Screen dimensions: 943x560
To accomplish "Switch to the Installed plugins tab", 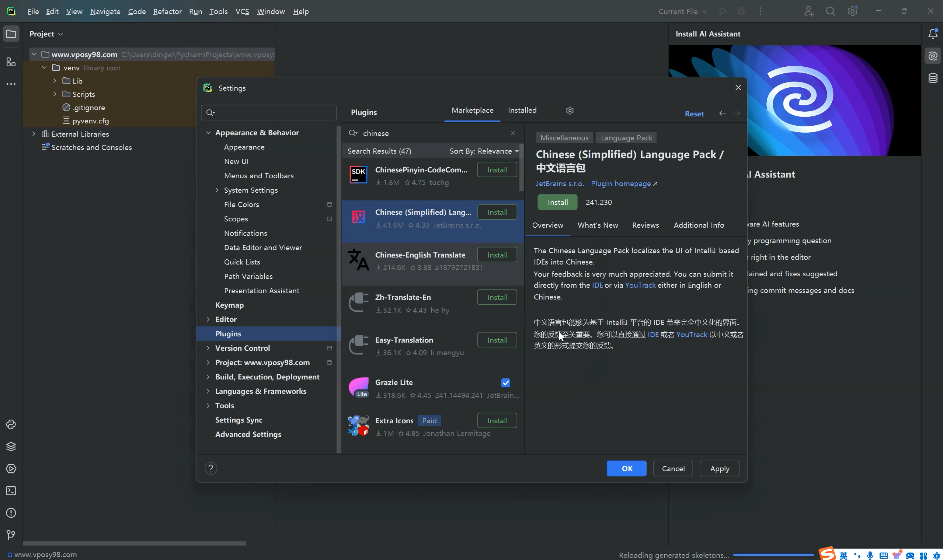I will (522, 110).
